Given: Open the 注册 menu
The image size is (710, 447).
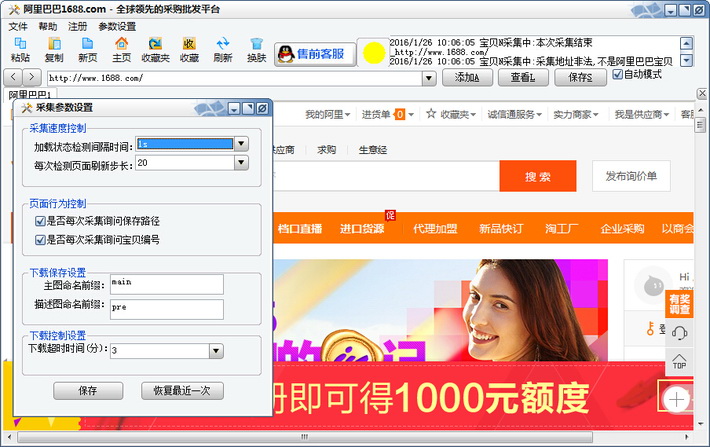Looking at the screenshot, I should (77, 26).
